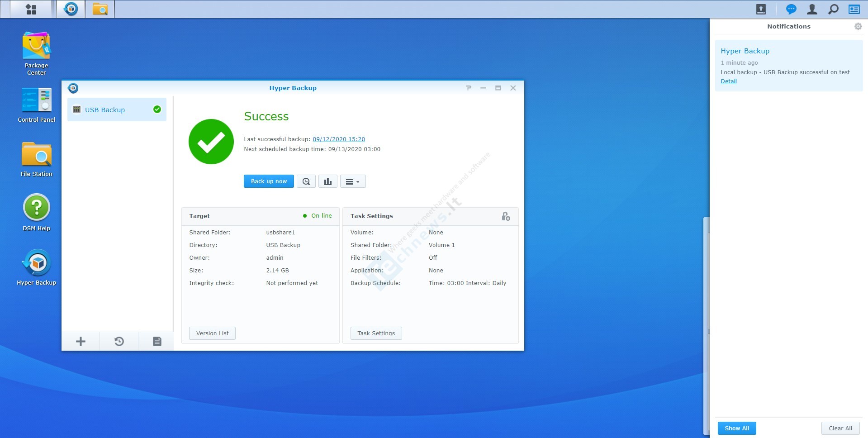Open the DSM search magnifier
The image size is (868, 438).
click(x=833, y=9)
